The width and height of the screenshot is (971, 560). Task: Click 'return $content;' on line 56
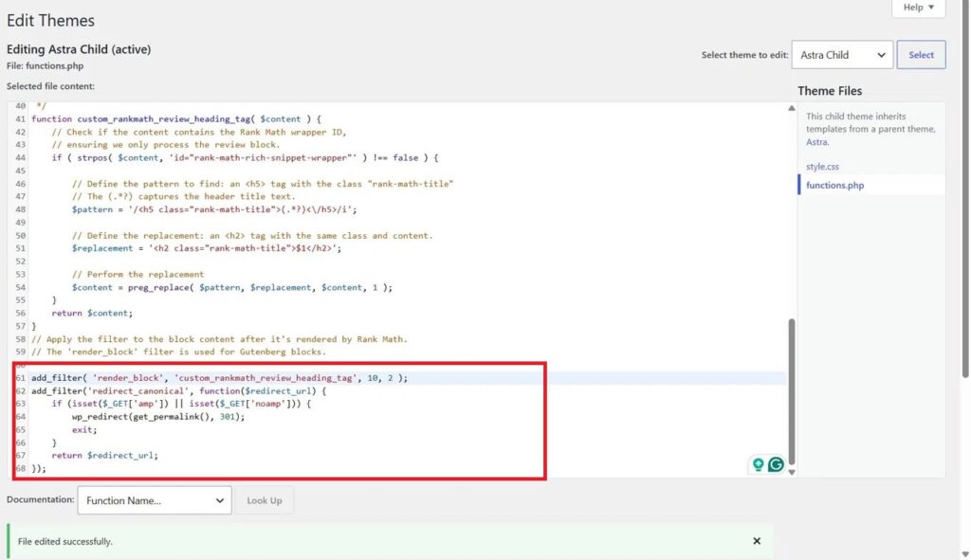coord(92,313)
